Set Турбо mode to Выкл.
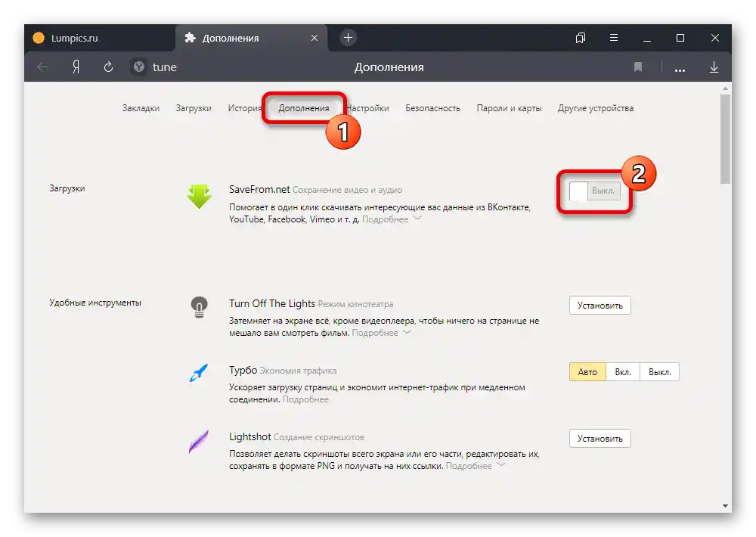The image size is (756, 537). tap(659, 372)
